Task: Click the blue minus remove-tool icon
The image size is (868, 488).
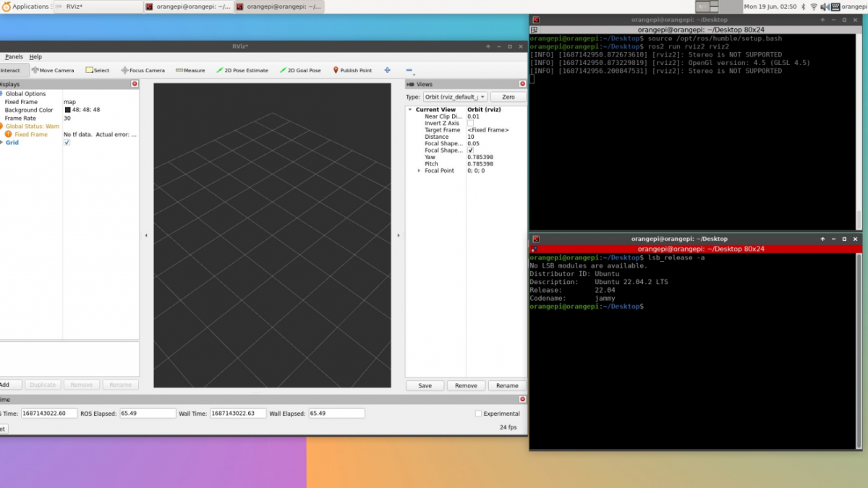Action: 409,71
